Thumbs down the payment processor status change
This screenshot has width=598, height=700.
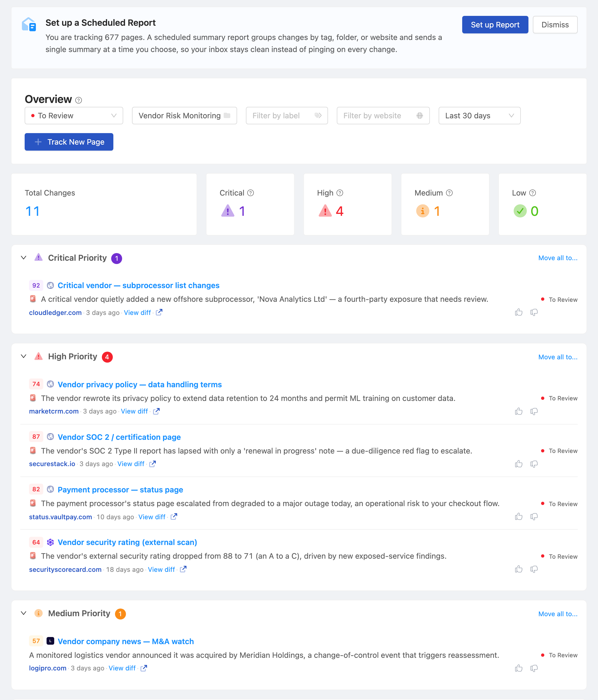[x=534, y=517]
